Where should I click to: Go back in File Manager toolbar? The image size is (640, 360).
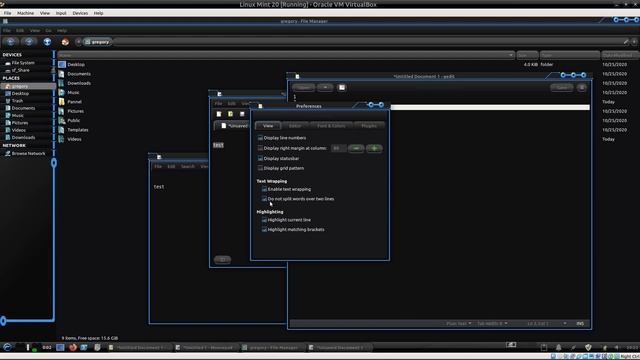(11, 42)
